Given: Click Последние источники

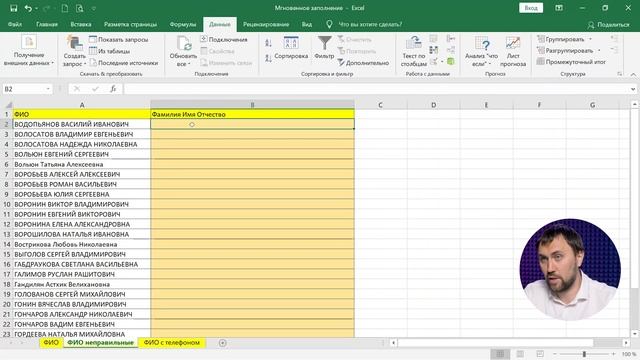Looking at the screenshot, I should point(124,63).
